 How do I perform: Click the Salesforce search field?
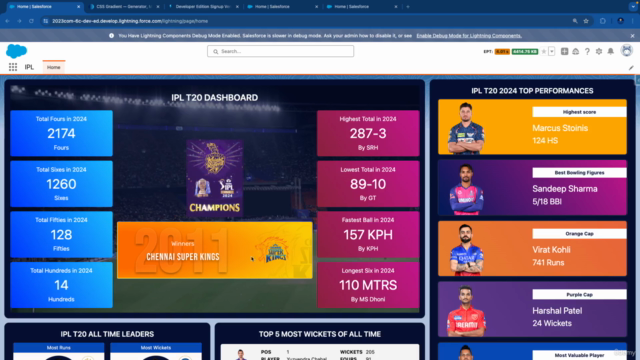point(280,51)
